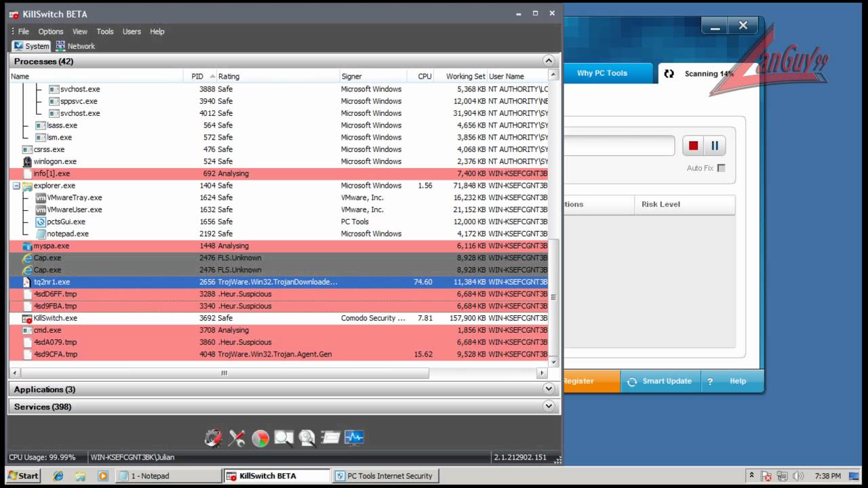Viewport: 868px width, 488px height.
Task: Expand the Services (398) section
Action: (549, 407)
